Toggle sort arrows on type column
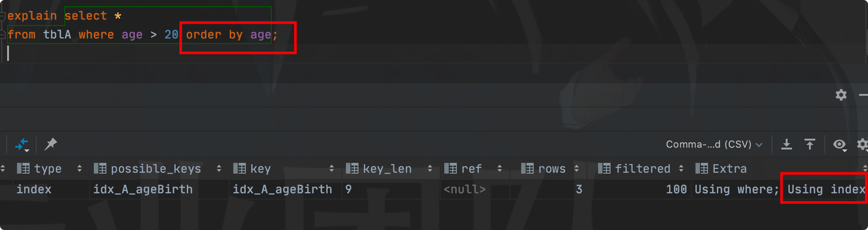 [x=80, y=169]
